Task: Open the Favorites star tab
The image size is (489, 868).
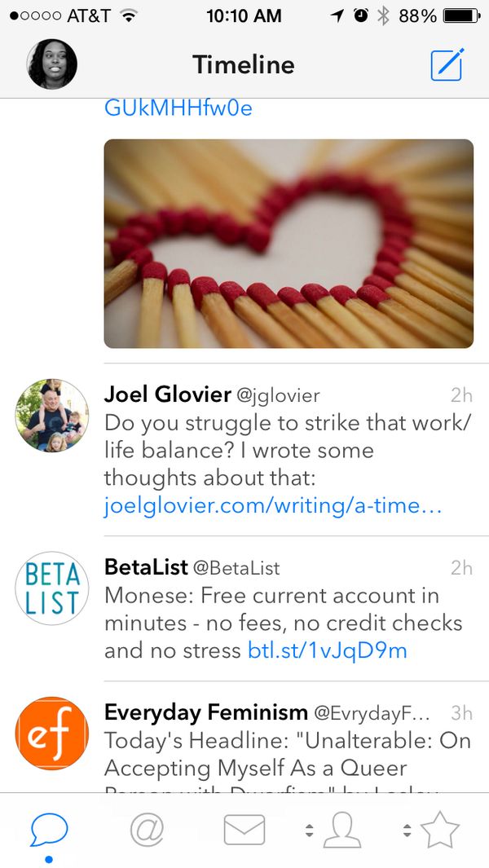Action: [x=440, y=830]
